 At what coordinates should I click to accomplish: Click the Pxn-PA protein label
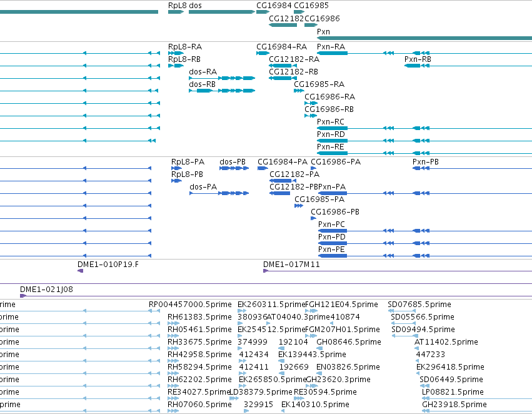[332, 187]
